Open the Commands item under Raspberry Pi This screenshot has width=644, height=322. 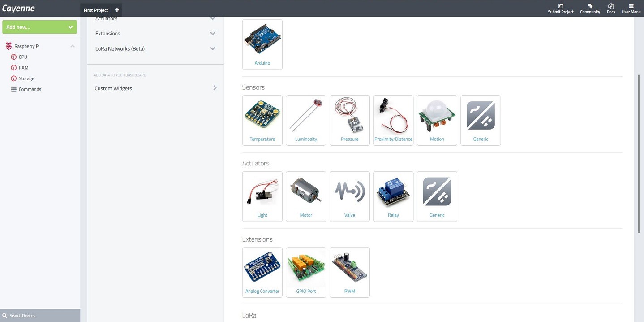[x=30, y=89]
